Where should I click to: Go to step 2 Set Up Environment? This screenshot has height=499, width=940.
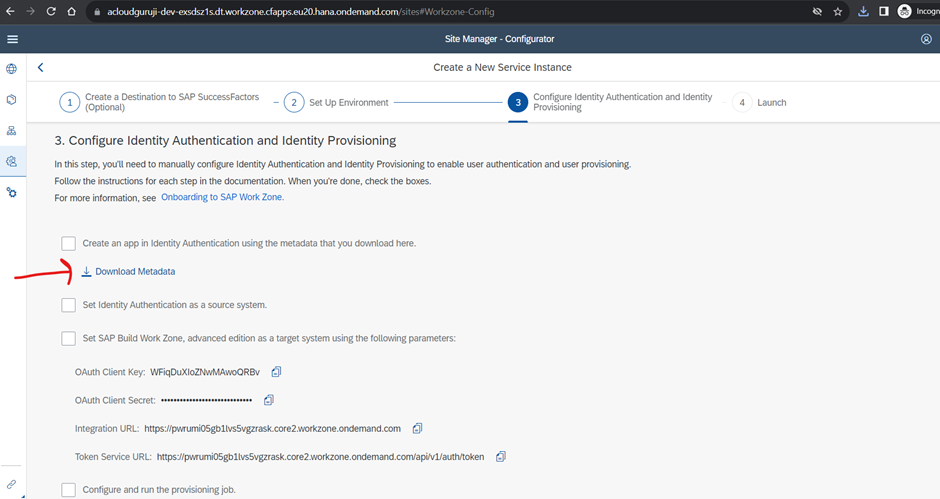(294, 102)
